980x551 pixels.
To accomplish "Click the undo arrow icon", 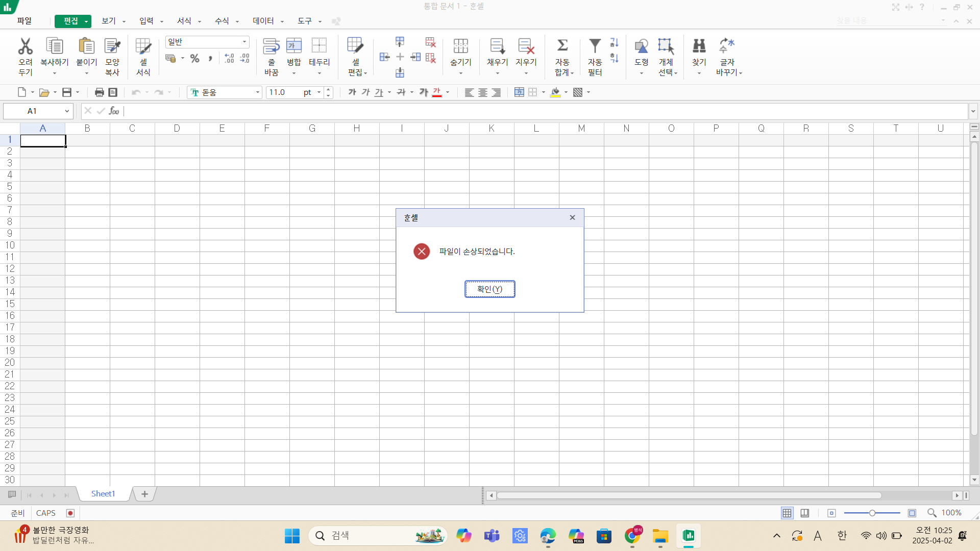I will coord(136,92).
